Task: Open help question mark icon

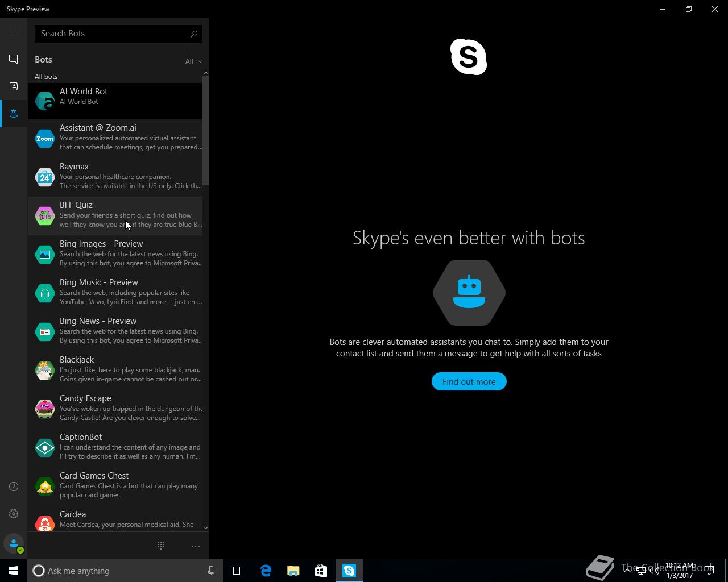Action: (x=14, y=487)
